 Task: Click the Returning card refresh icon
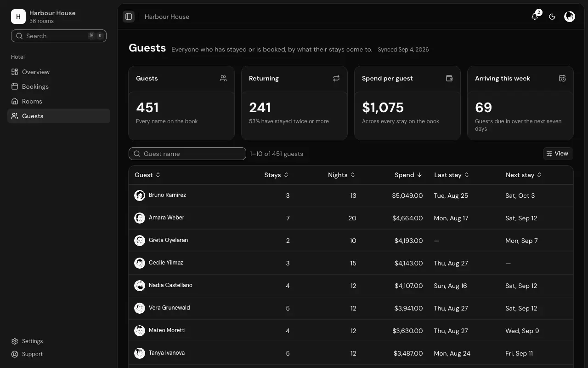click(336, 78)
